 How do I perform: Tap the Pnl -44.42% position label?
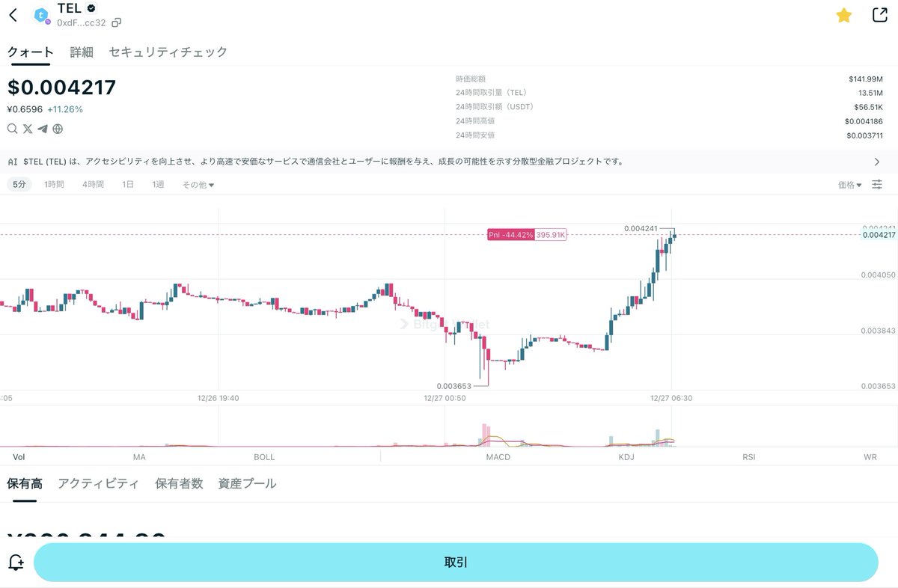click(x=511, y=235)
